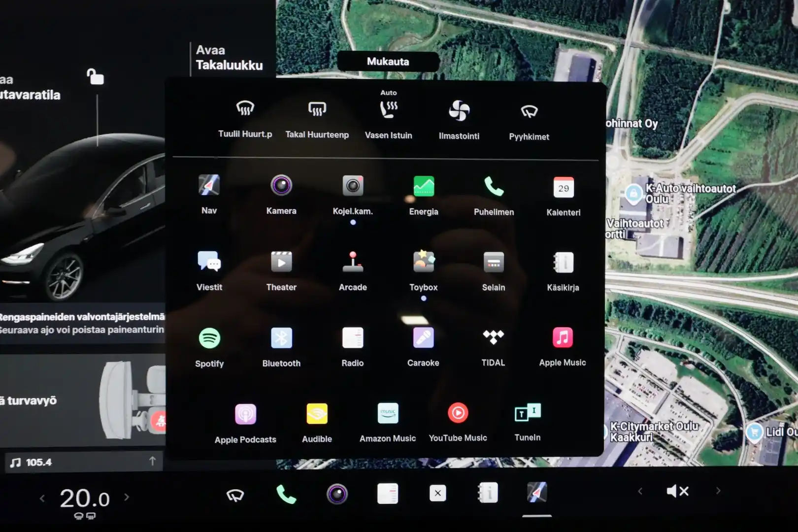Open camera from the bottom dock
The width and height of the screenshot is (798, 532).
pos(337,494)
